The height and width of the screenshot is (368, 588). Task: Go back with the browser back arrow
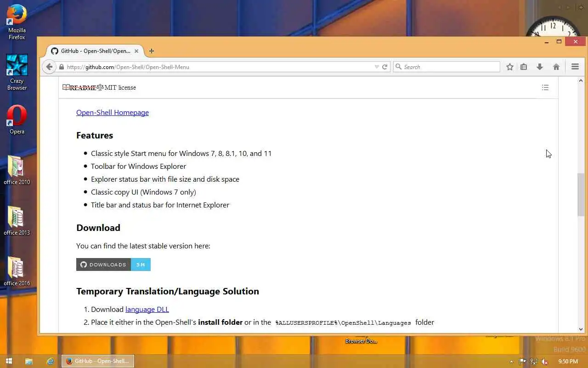pos(49,67)
